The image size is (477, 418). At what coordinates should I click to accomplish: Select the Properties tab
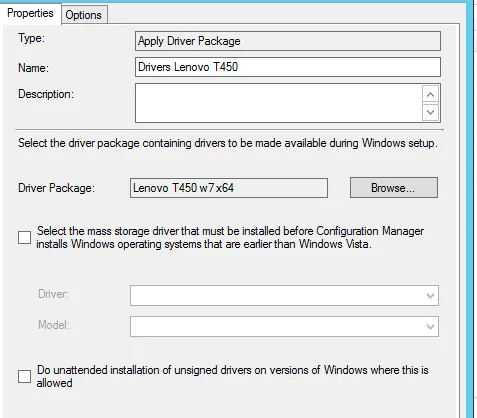(30, 13)
